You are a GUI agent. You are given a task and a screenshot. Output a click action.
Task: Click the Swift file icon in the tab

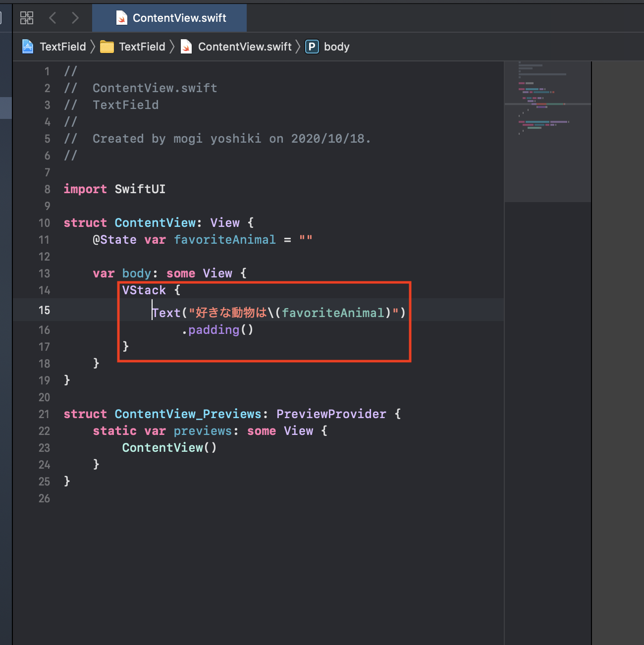point(121,18)
